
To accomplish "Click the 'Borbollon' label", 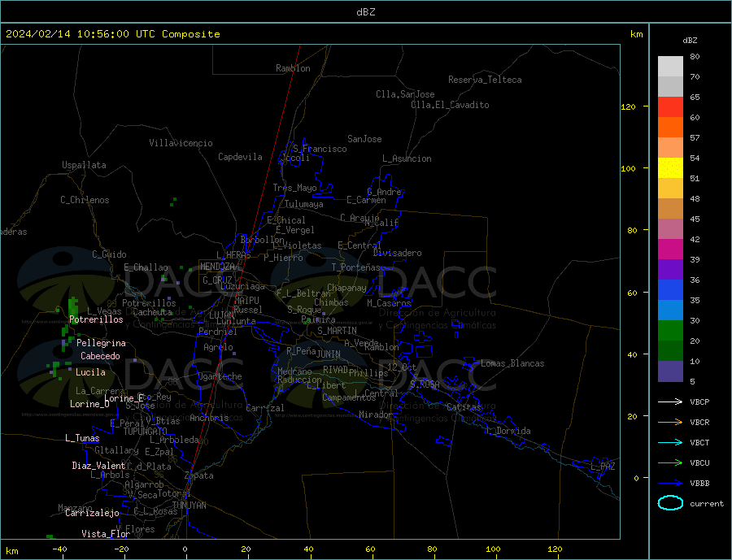I will [262, 240].
